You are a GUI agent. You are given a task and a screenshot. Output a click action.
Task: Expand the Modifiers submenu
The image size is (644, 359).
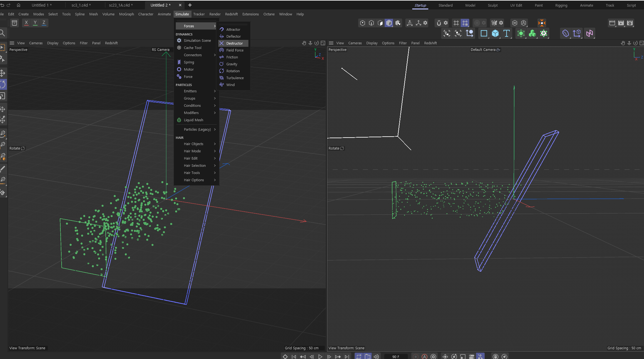click(x=196, y=113)
